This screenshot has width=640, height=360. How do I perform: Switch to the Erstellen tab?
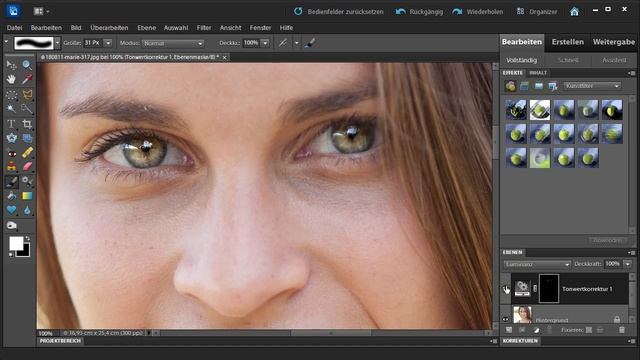(x=567, y=42)
